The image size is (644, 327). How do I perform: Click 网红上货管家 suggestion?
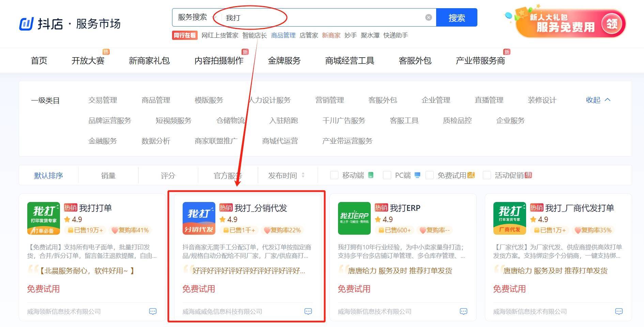click(220, 35)
